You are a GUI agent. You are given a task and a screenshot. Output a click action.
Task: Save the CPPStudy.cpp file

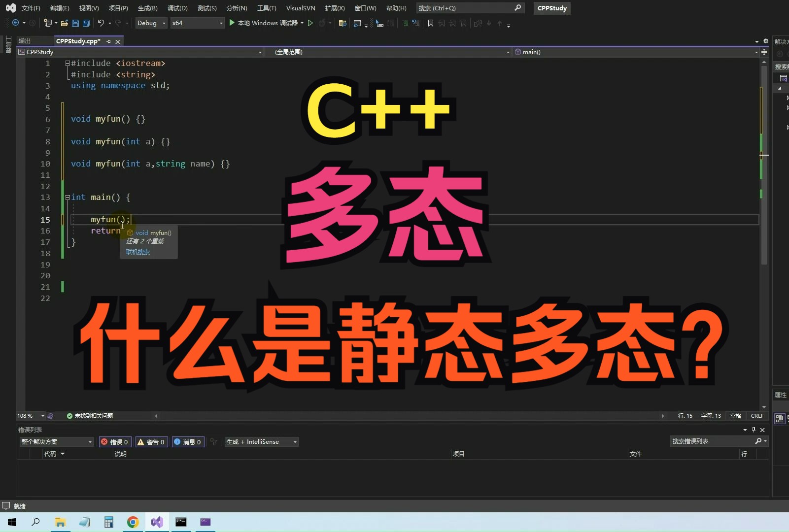[x=75, y=23]
